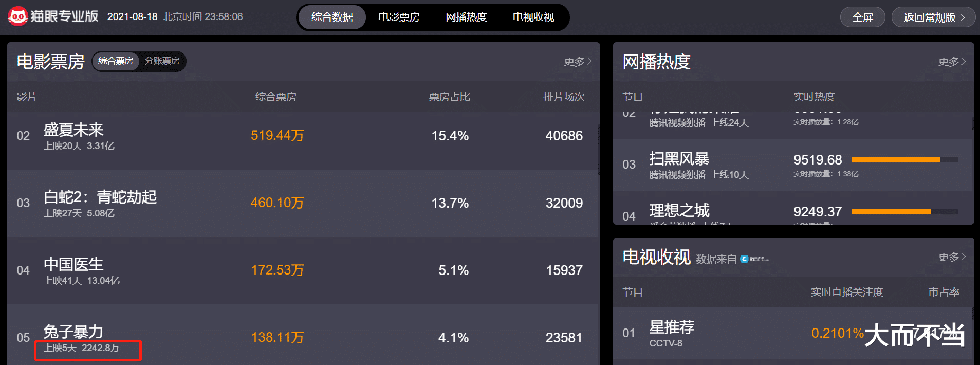Select the 中国医生 movie row title
980x365 pixels.
(x=73, y=264)
